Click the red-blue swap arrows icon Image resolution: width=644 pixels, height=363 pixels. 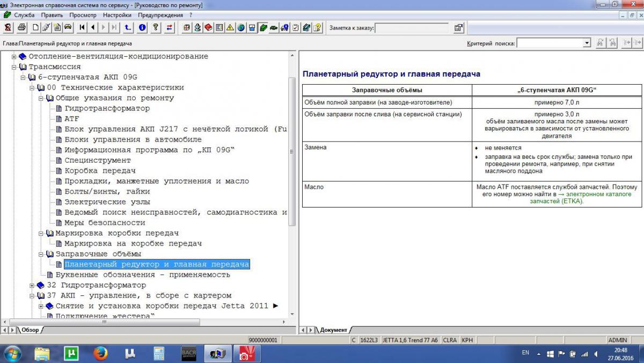point(170,27)
